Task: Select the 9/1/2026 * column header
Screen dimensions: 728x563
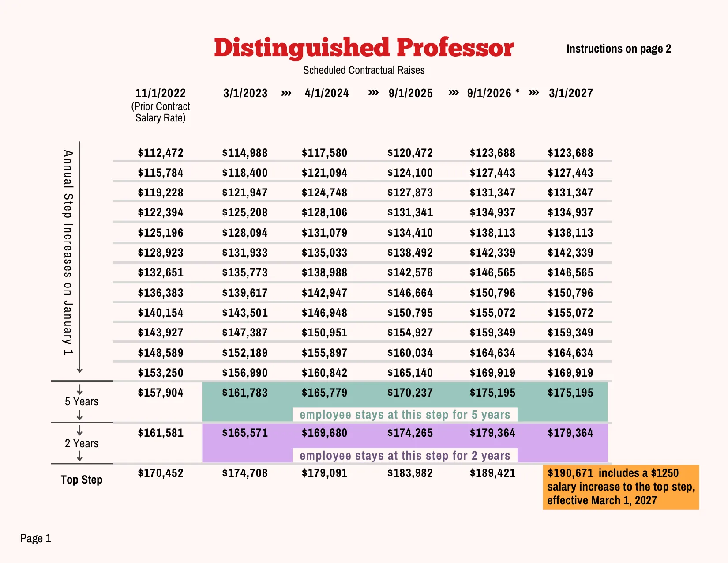Action: [493, 93]
